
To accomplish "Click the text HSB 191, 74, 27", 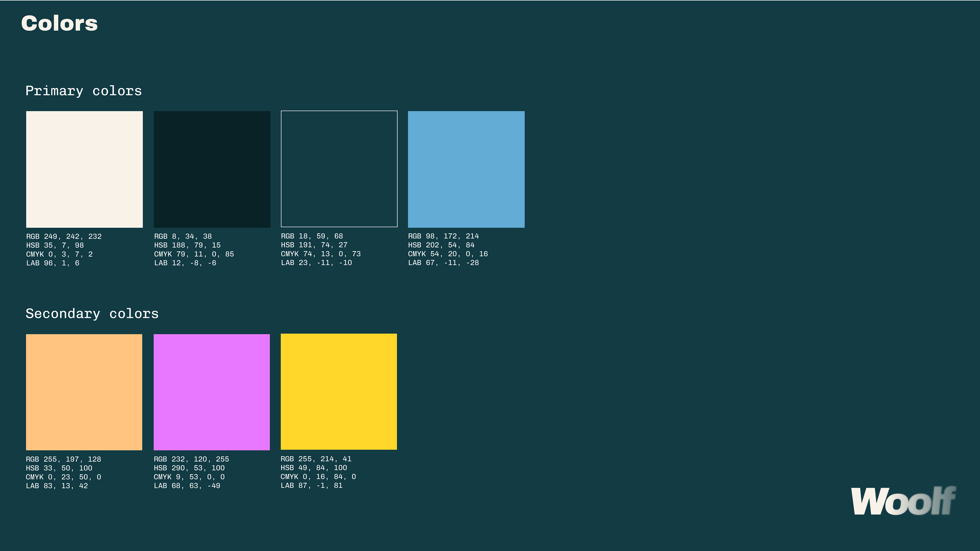I will tap(314, 245).
